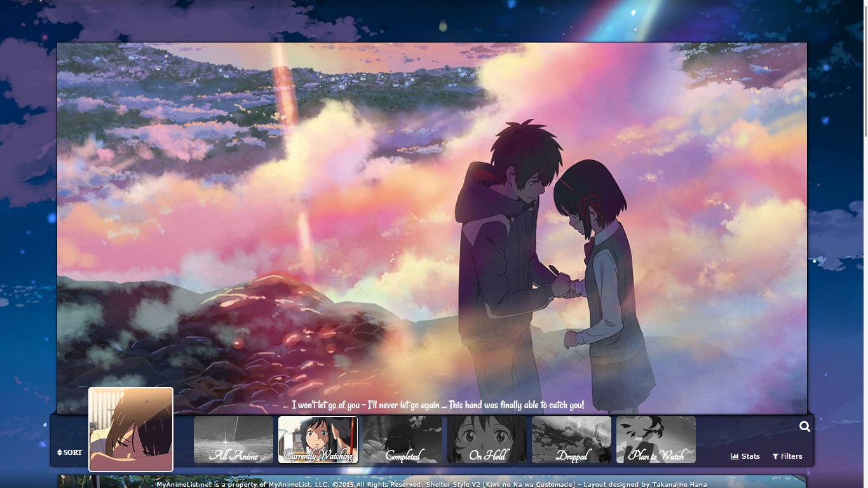Click the profile avatar thumbnail
The image size is (868, 488).
click(131, 430)
